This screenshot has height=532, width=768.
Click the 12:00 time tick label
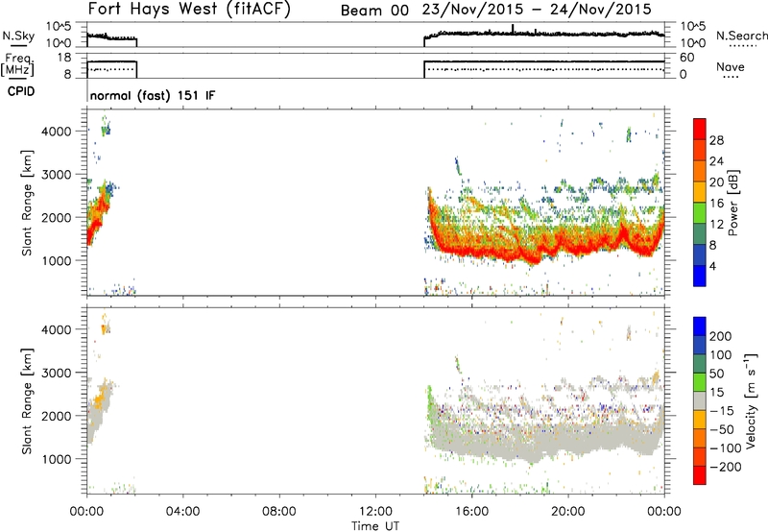(x=375, y=512)
